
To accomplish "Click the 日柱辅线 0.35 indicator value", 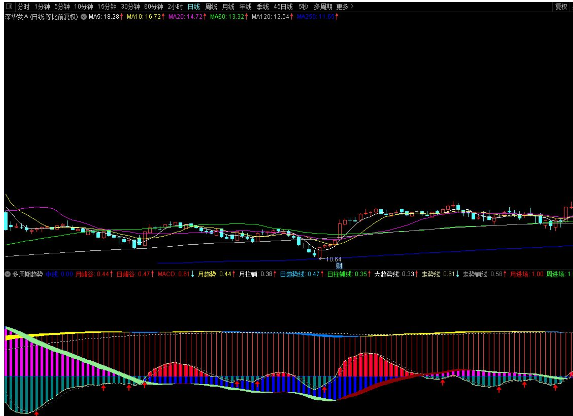I will [349, 274].
